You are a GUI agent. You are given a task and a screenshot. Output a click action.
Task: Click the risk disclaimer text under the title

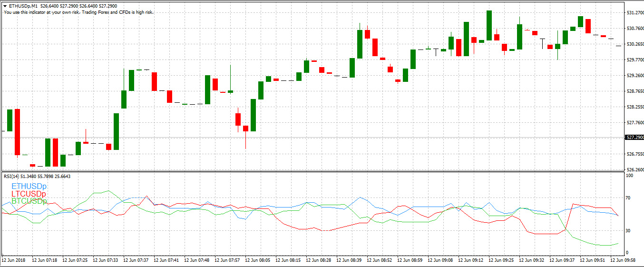click(78, 12)
